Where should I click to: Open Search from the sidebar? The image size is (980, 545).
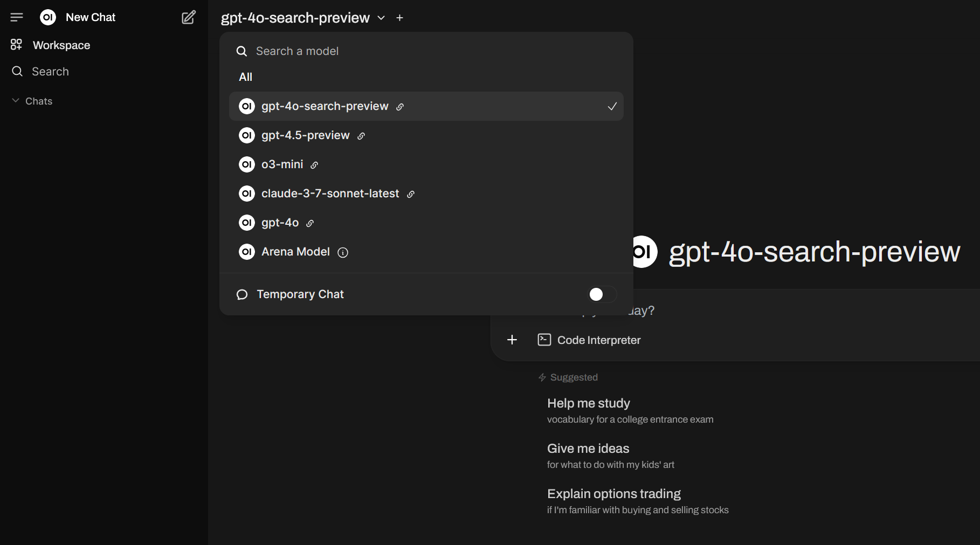(x=50, y=71)
